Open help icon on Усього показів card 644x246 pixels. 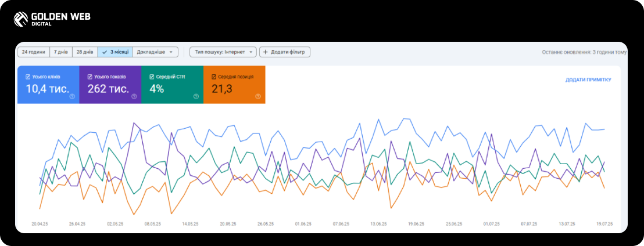pos(134,97)
